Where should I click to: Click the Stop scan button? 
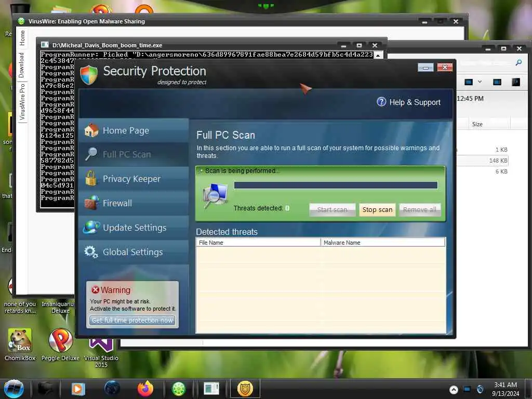coord(377,210)
